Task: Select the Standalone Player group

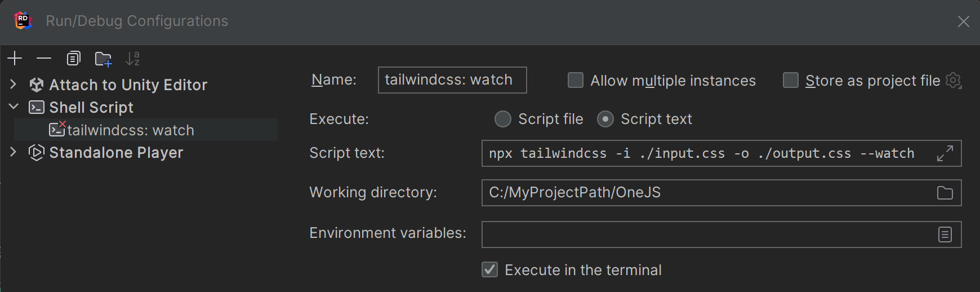Action: pyautogui.click(x=116, y=153)
